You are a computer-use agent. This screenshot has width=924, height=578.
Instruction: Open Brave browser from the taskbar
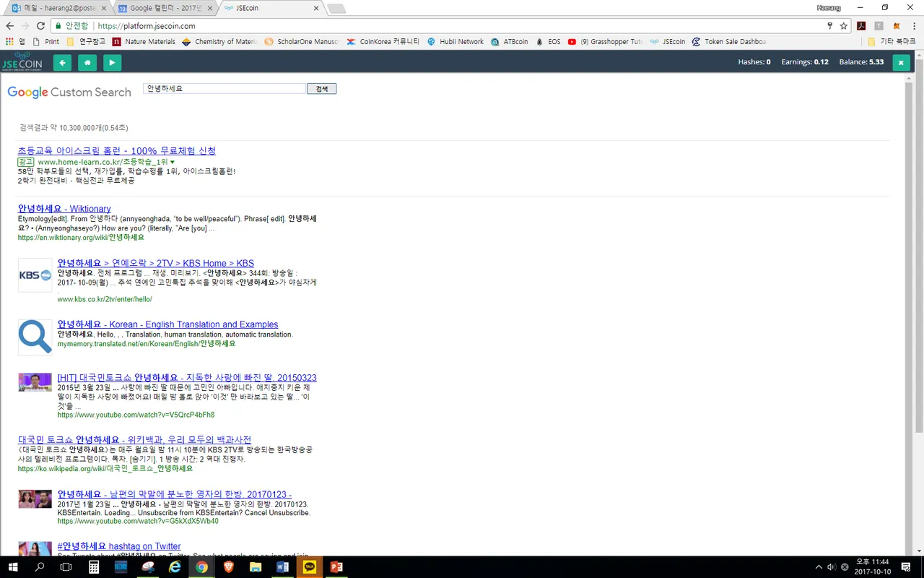point(229,567)
